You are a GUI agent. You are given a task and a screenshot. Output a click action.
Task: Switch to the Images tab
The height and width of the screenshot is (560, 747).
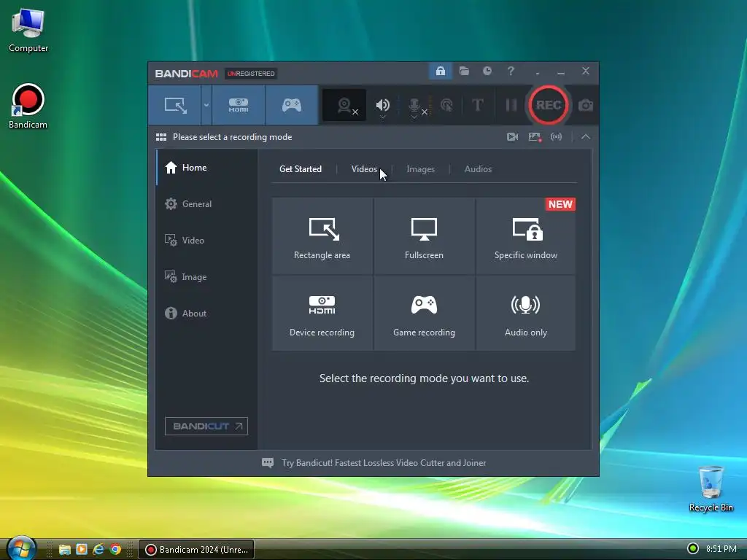click(x=420, y=169)
